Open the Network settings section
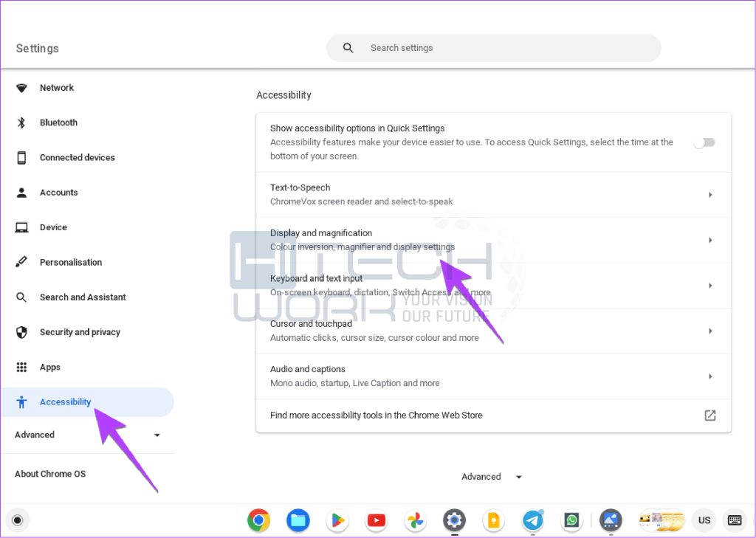756x538 pixels. point(57,88)
